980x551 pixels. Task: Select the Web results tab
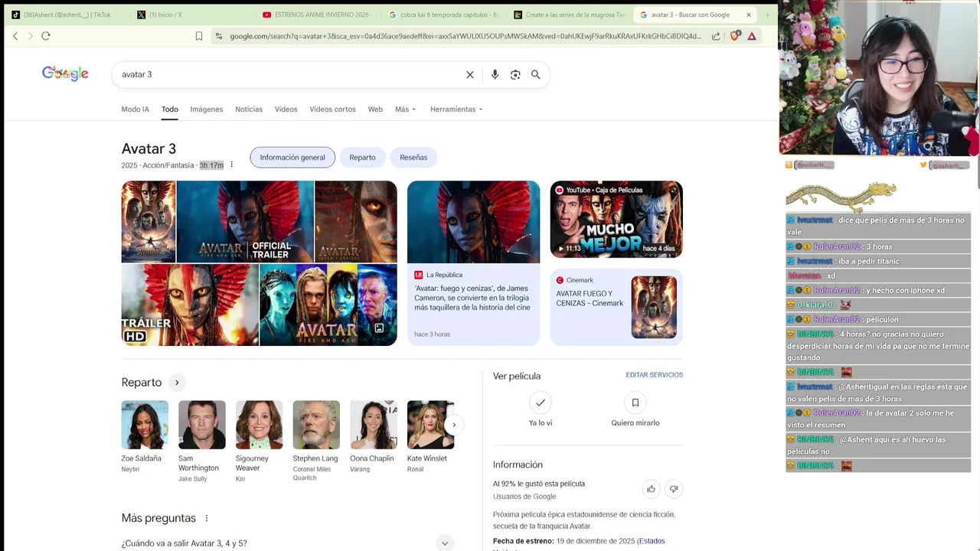375,109
